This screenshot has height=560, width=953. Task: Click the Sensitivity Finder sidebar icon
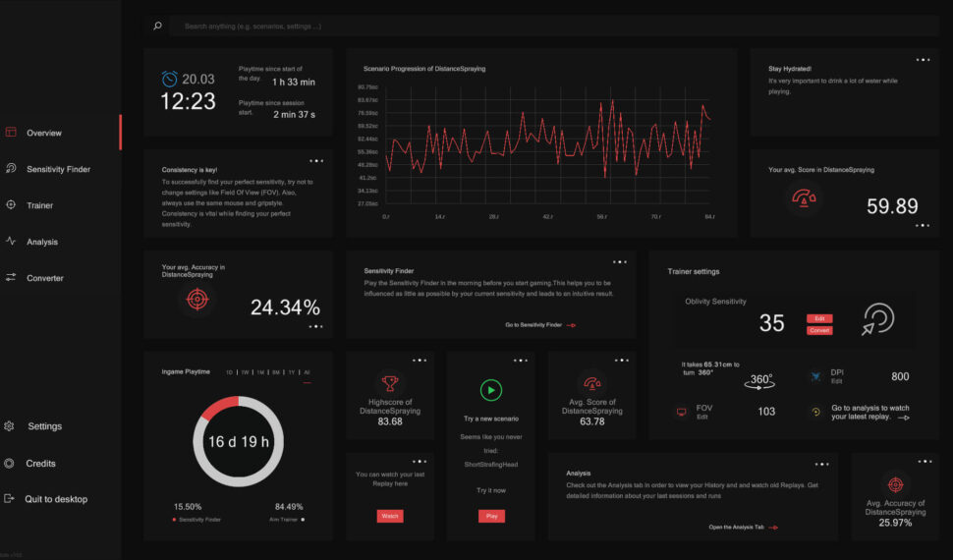11,169
